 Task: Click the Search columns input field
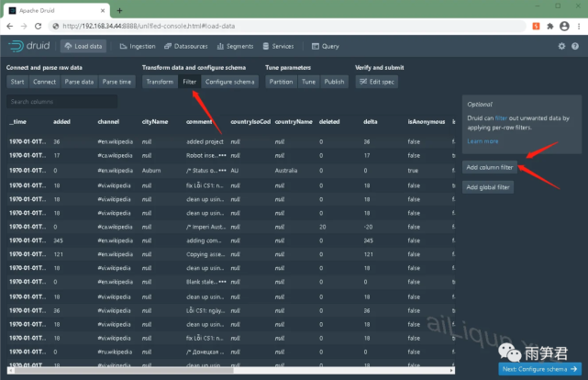[61, 101]
